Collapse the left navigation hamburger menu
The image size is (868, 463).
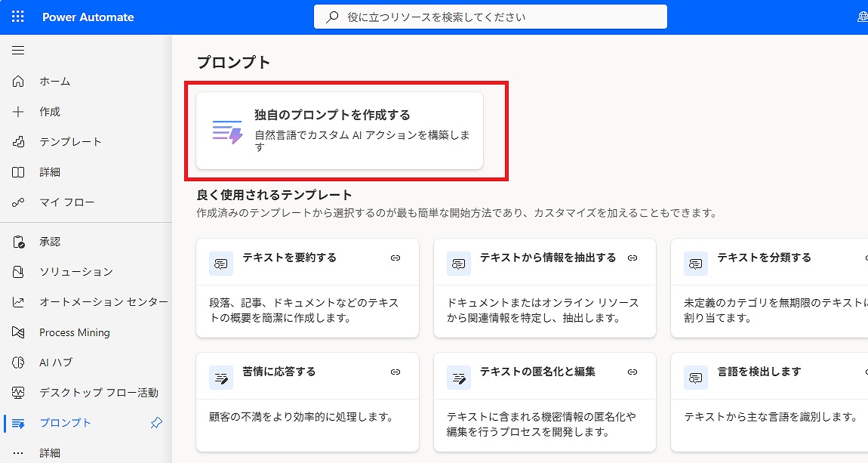coord(18,51)
